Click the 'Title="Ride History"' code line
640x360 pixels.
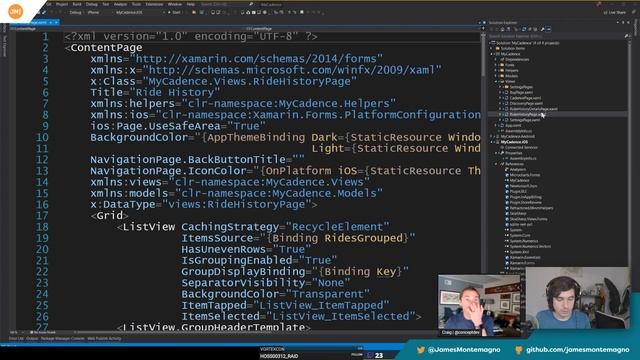[x=155, y=92]
